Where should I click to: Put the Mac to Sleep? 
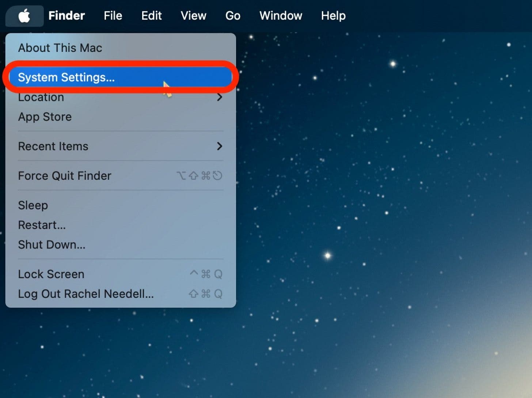pyautogui.click(x=33, y=205)
